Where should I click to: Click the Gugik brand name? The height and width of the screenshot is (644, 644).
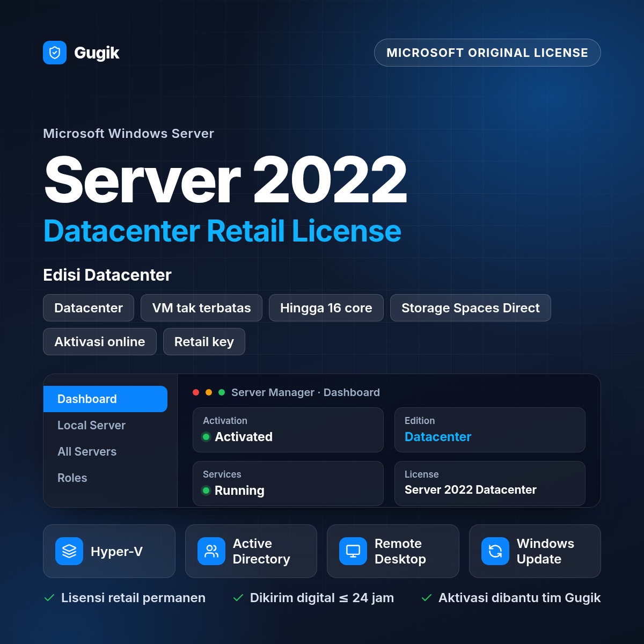(x=97, y=53)
